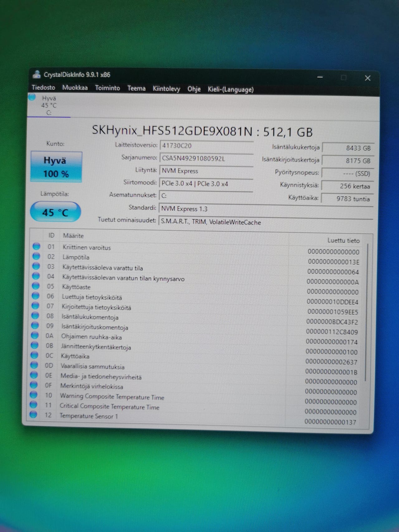Click the status dot for row 12 Temperature Sensor 1
The height and width of the screenshot is (532, 399).
tap(33, 415)
